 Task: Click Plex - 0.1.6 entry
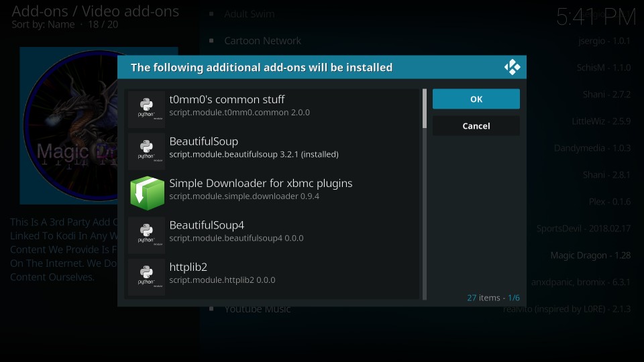click(609, 202)
